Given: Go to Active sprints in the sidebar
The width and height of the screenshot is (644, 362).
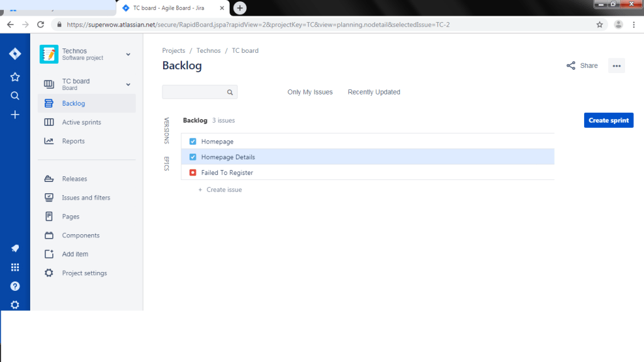Looking at the screenshot, I should click(x=81, y=122).
